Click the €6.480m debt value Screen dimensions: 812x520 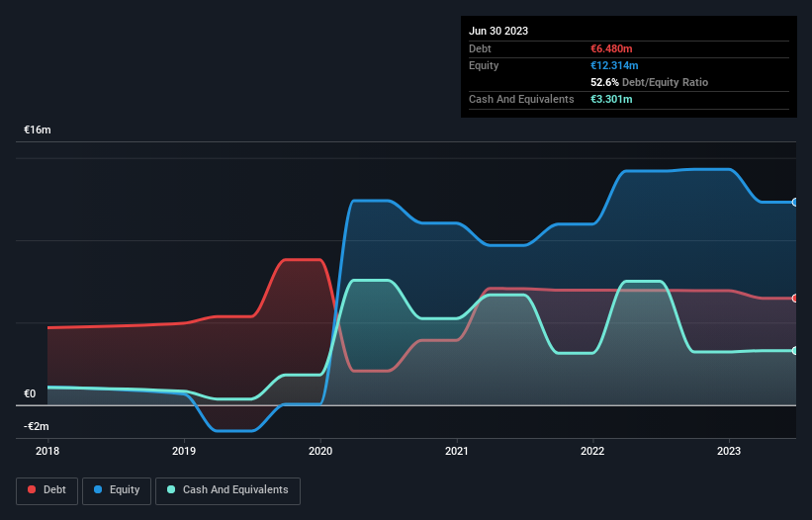click(x=611, y=48)
